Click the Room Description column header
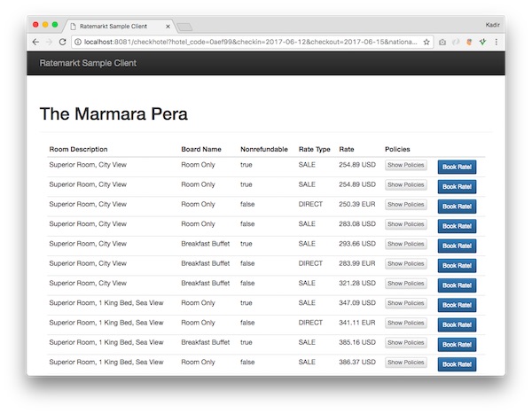Image resolution: width=532 pixels, height=414 pixels. coord(78,149)
